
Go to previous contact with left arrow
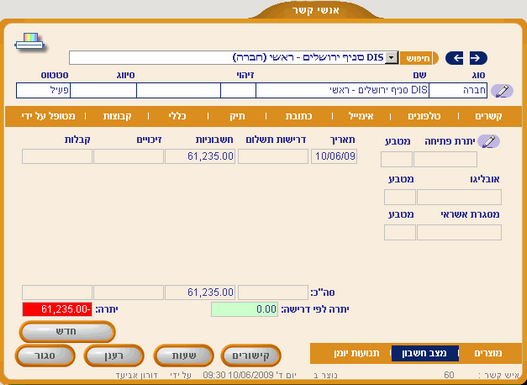(x=455, y=58)
